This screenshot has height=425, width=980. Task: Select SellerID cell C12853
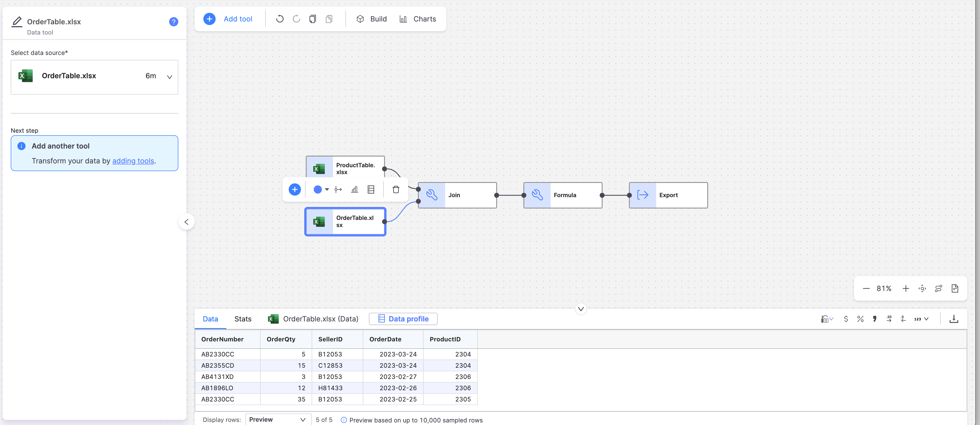pos(337,365)
